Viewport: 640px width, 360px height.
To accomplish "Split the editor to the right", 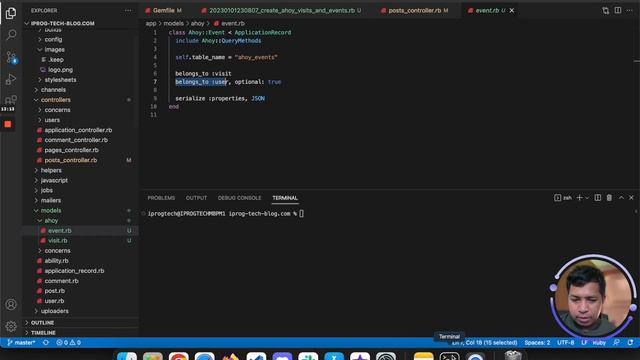I will click(x=618, y=10).
